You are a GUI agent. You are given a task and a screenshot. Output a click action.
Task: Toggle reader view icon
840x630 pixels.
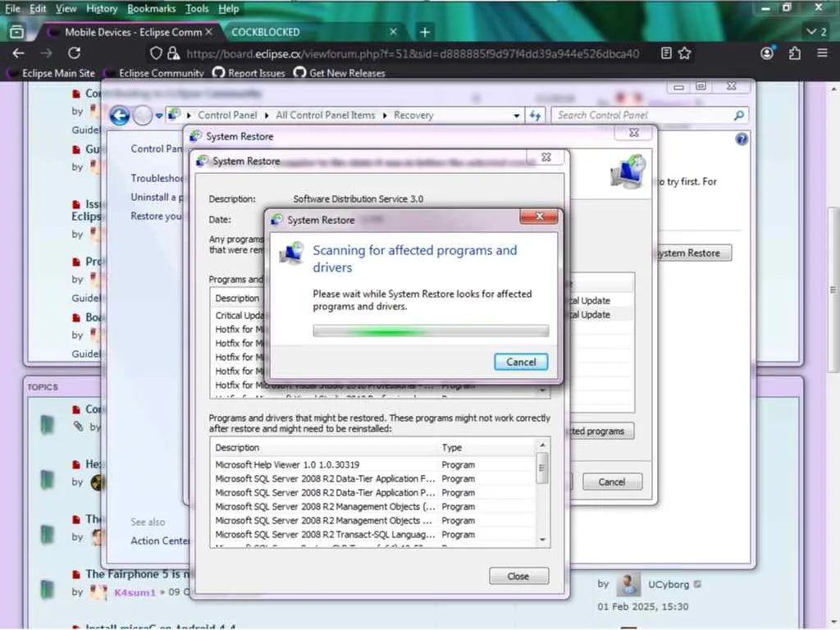point(666,53)
